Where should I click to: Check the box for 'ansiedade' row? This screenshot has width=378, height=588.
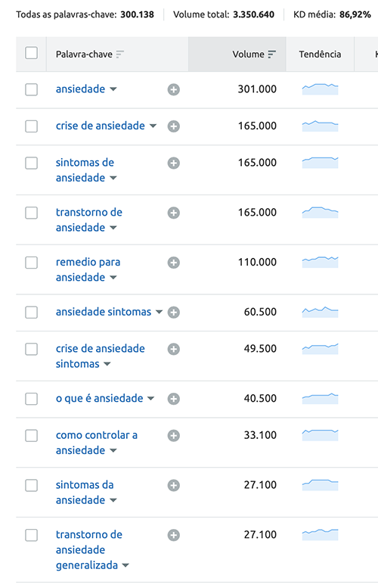tap(32, 89)
